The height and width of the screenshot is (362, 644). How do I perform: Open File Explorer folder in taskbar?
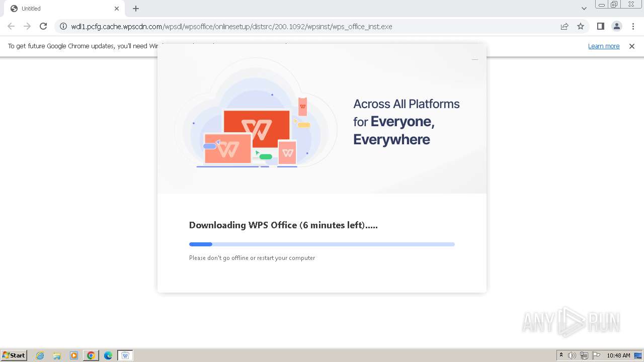(x=57, y=355)
